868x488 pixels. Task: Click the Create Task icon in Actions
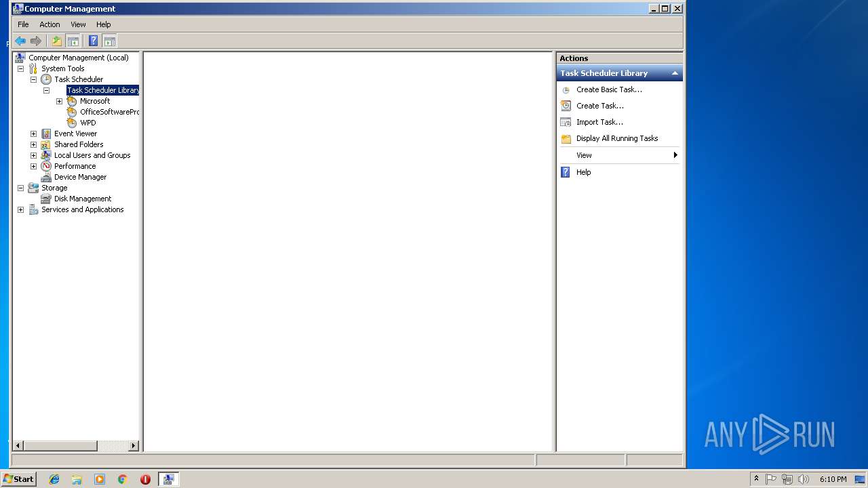566,106
